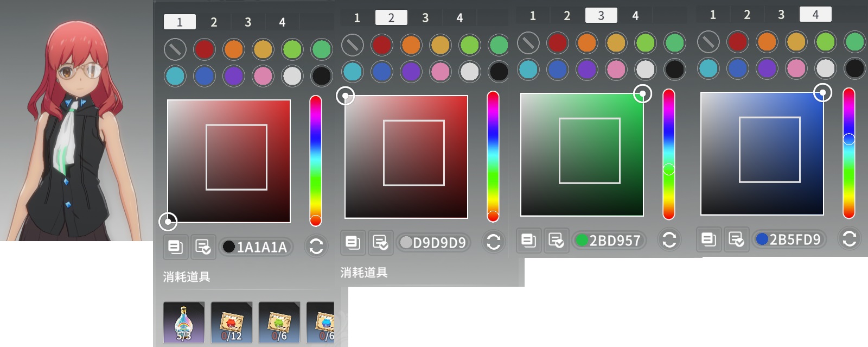This screenshot has height=347, width=868.
Task: Click the hex value field showing D9D9D9
Action: pos(433,243)
